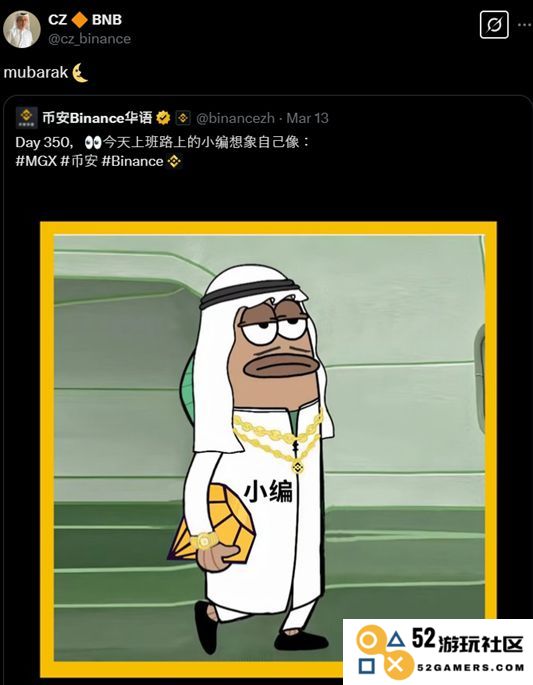Click the eyes emoji in quoted tweet
This screenshot has width=533, height=685.
(92, 142)
